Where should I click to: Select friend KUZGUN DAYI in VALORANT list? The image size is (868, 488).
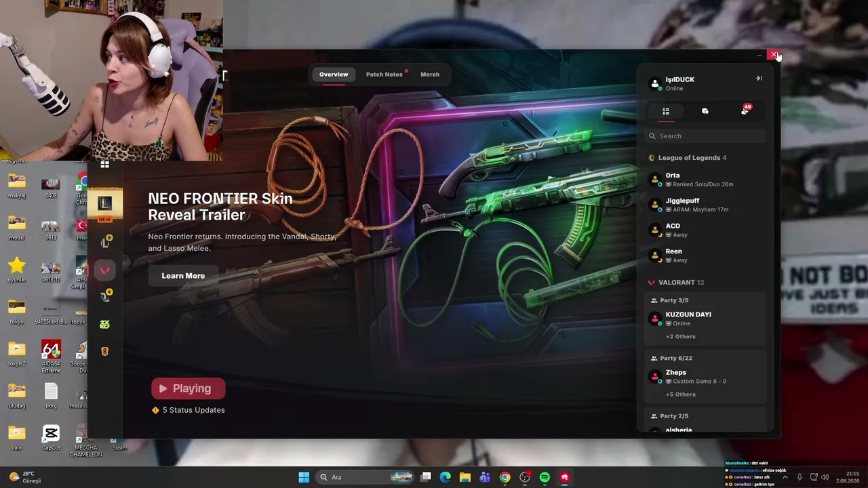pos(705,319)
